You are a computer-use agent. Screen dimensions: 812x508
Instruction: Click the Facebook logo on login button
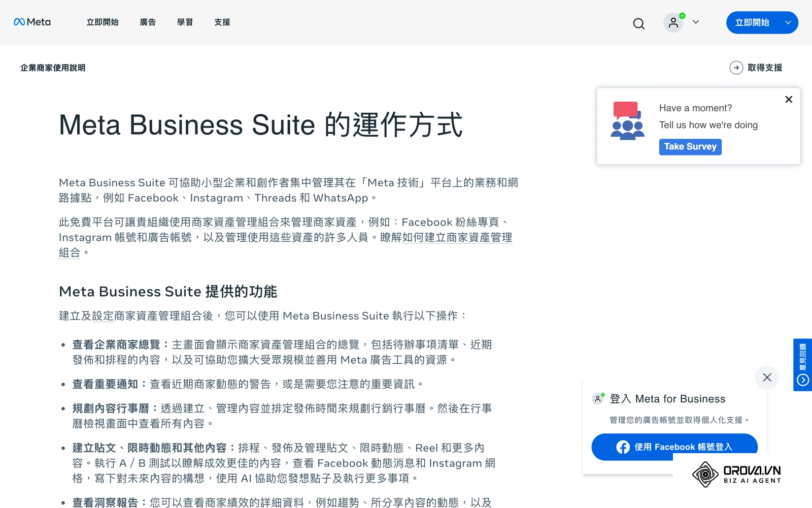(x=623, y=447)
